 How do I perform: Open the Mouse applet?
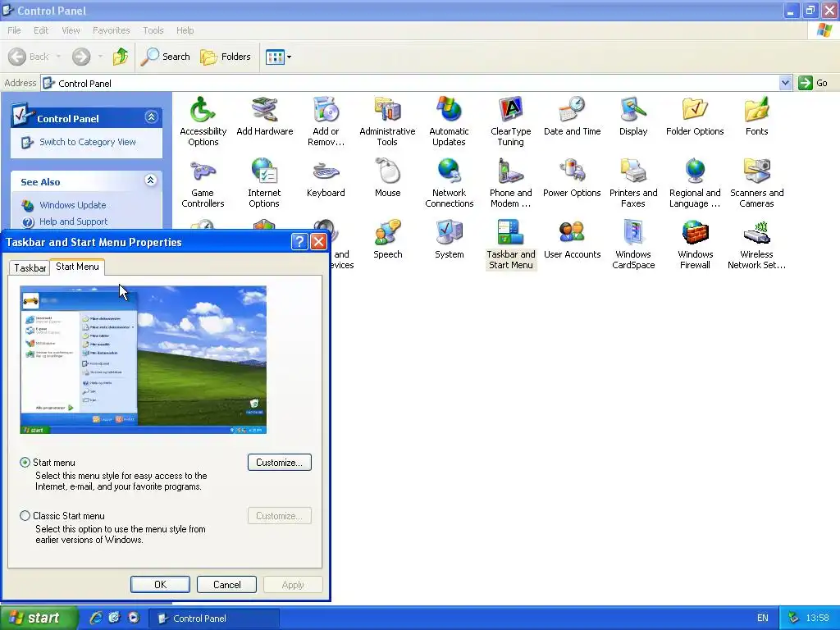tap(387, 178)
